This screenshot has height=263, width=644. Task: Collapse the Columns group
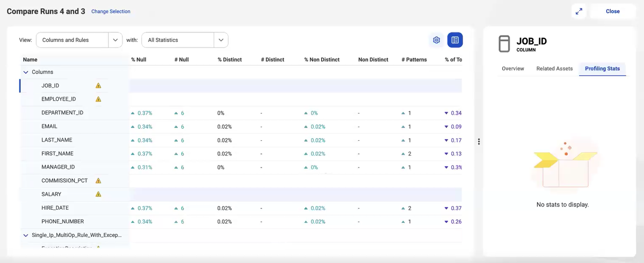tap(26, 72)
